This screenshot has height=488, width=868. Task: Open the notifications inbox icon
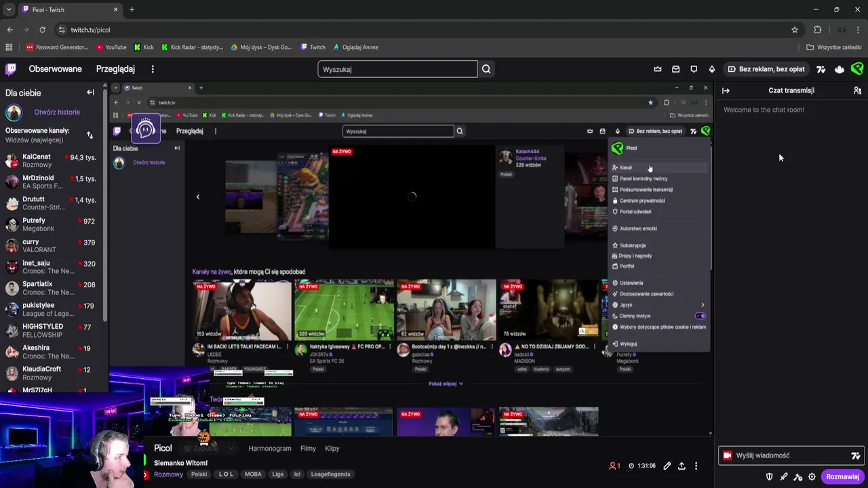pyautogui.click(x=675, y=69)
